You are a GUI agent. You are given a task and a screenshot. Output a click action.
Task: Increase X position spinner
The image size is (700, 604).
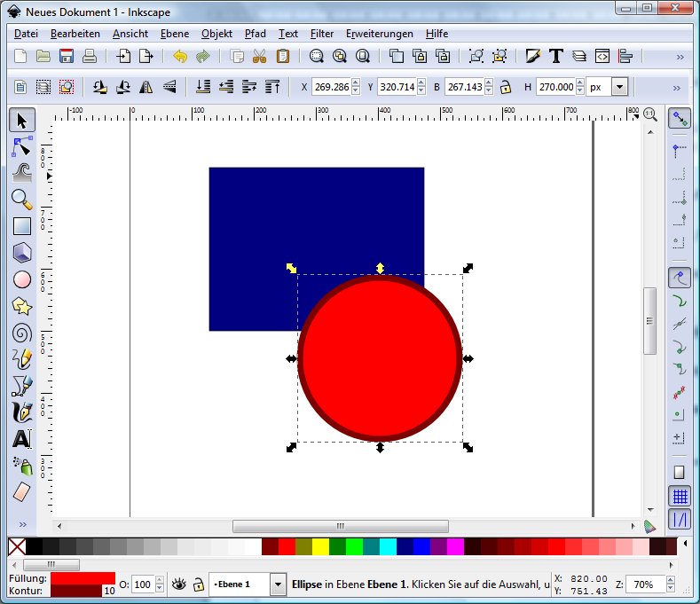point(356,83)
